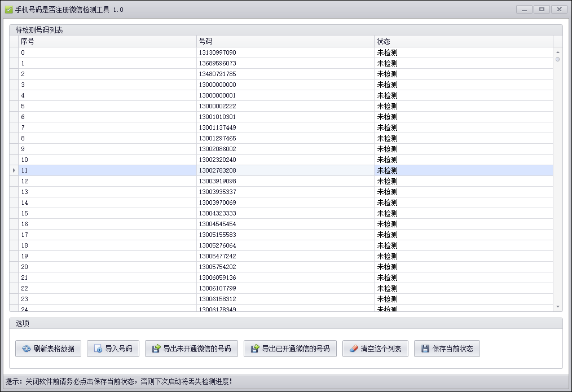Click the green app icon in title bar
Image resolution: width=572 pixels, height=392 pixels.
point(9,10)
